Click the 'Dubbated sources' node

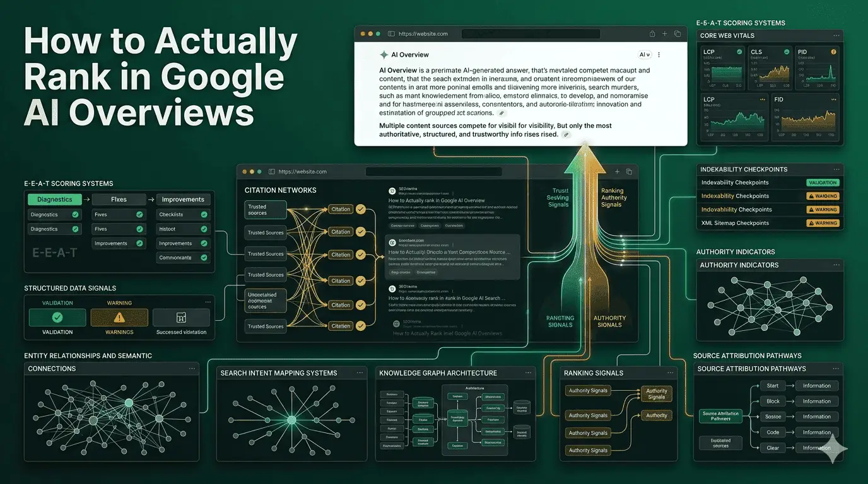click(x=720, y=443)
